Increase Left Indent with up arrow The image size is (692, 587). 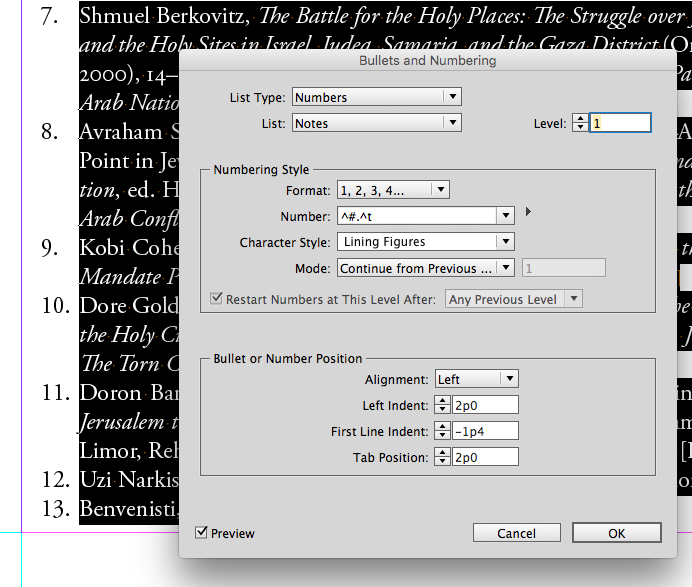click(442, 401)
